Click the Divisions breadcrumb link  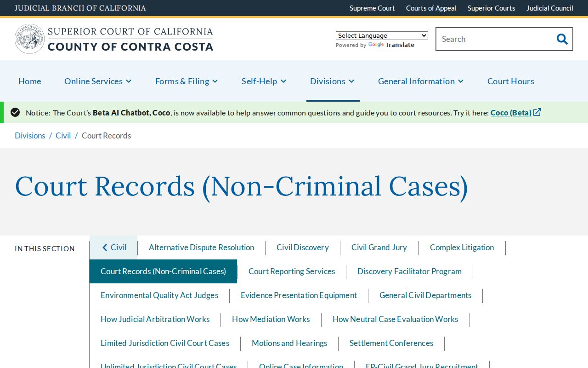(x=30, y=136)
